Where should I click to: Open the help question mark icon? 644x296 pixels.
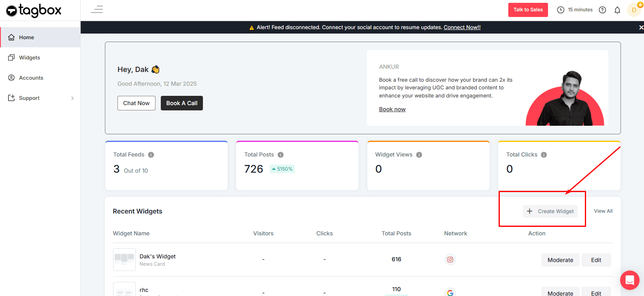[602, 10]
